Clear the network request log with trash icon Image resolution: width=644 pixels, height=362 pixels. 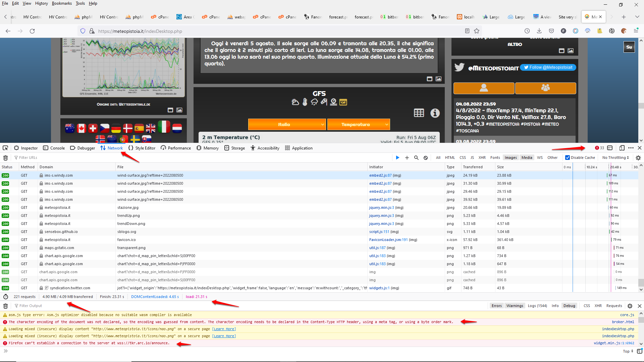click(5, 158)
